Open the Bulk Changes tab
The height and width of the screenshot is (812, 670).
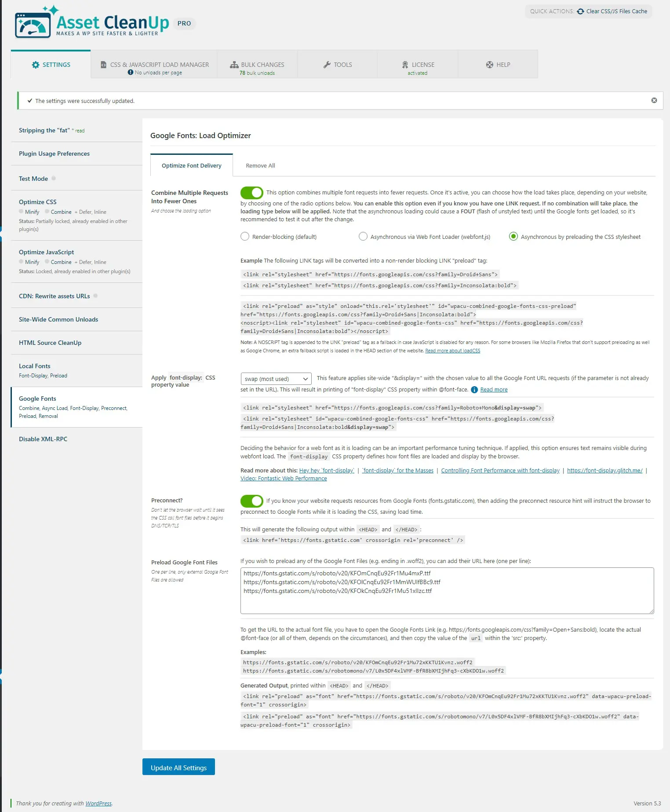click(x=257, y=65)
